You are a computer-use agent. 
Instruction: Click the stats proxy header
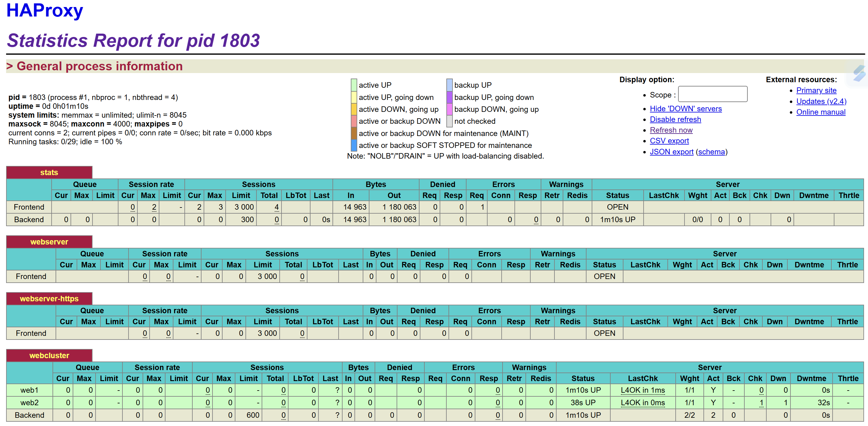[x=49, y=172]
